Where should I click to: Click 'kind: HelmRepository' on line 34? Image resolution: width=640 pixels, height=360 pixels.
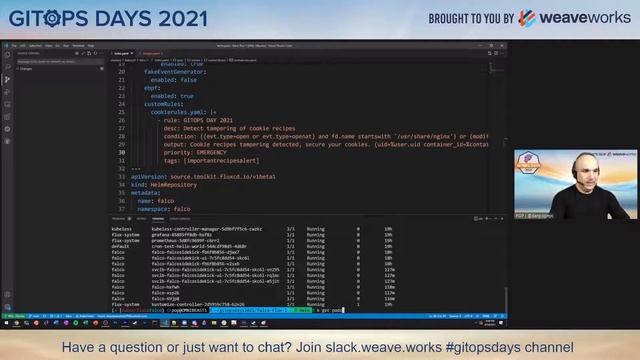[164, 185]
